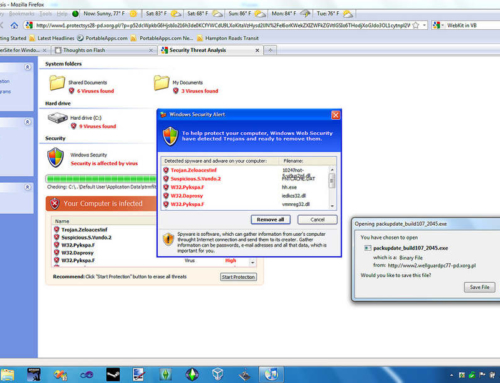Click the WebKit in VB search field
500x383 pixels.
(x=473, y=25)
